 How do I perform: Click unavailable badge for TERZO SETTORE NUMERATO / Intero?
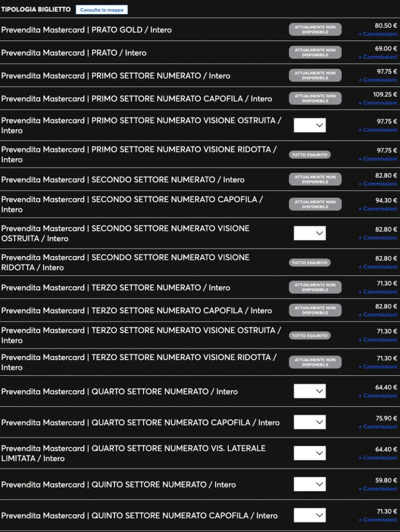click(x=315, y=287)
